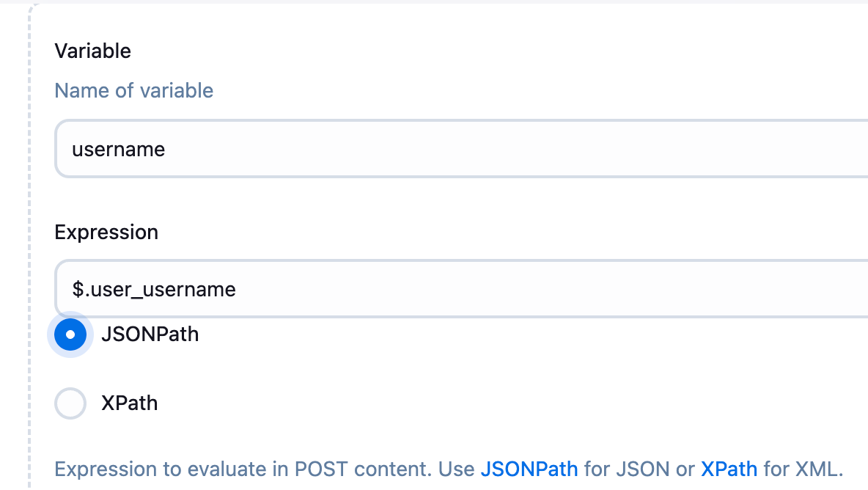Select the JSONPath radio button
Screen dimensions: 868x490
(70, 334)
